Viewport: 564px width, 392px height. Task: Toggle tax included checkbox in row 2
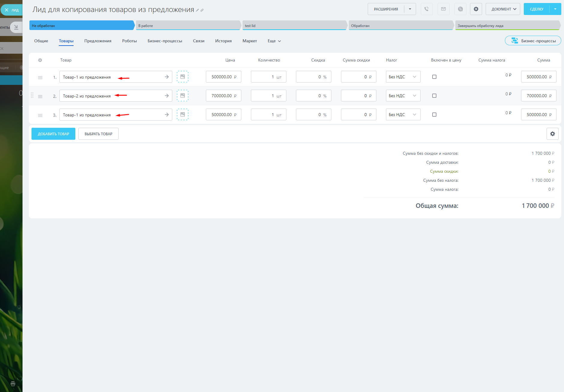(x=434, y=96)
